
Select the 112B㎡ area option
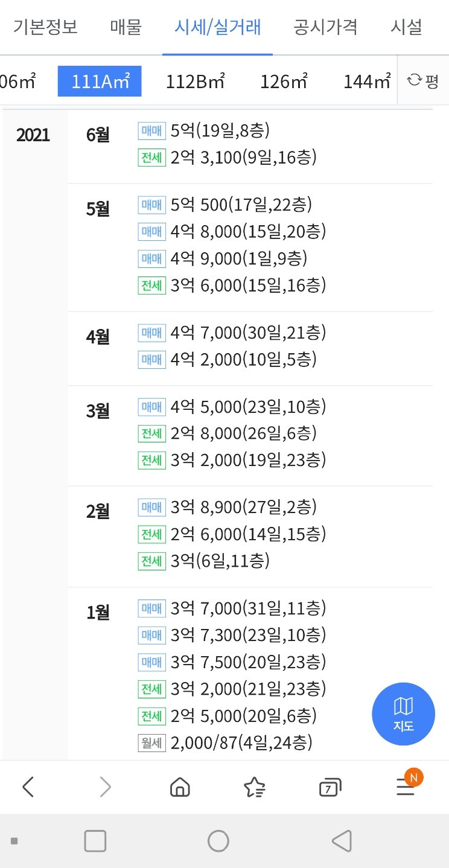(x=196, y=81)
